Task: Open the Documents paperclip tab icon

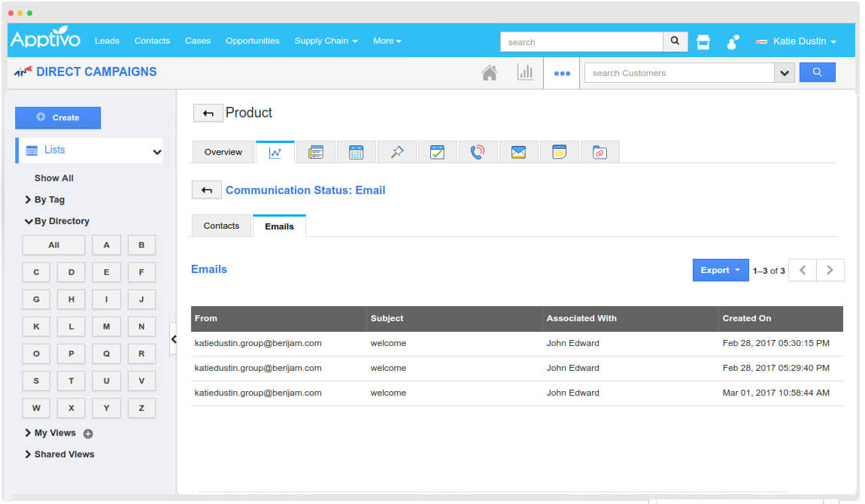Action: (x=599, y=152)
